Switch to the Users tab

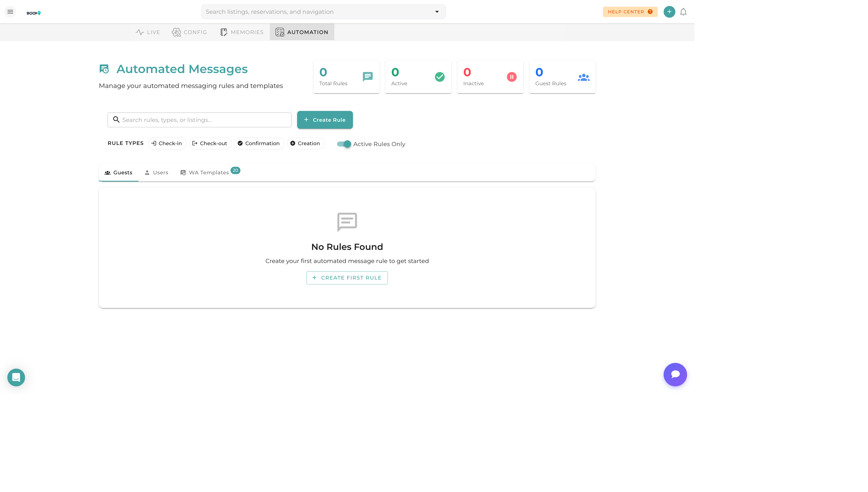156,172
